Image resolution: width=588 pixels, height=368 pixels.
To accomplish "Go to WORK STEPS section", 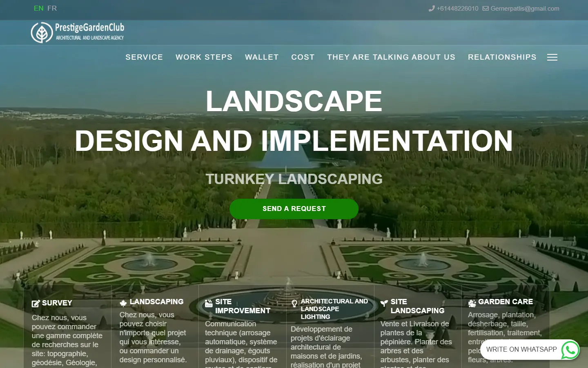I will [x=204, y=57].
